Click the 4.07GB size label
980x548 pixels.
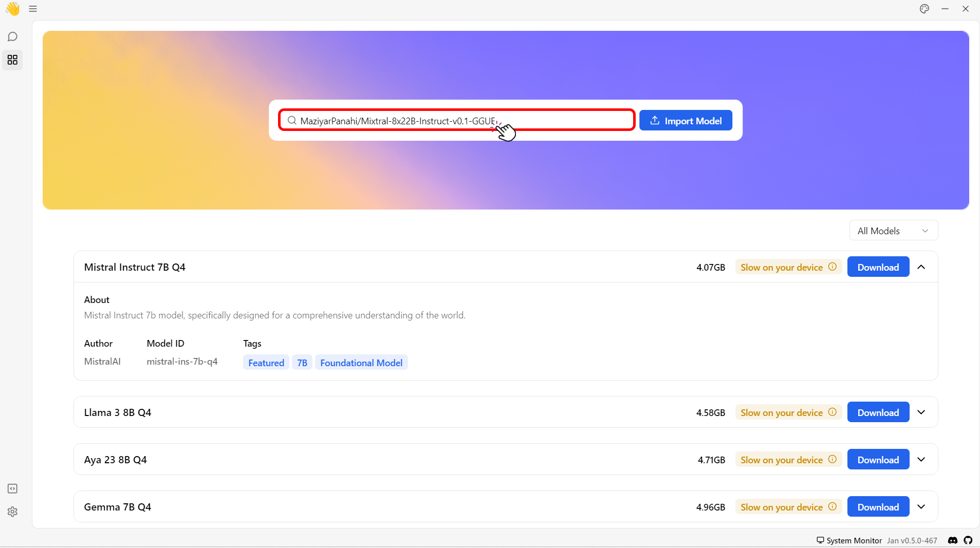(x=711, y=267)
